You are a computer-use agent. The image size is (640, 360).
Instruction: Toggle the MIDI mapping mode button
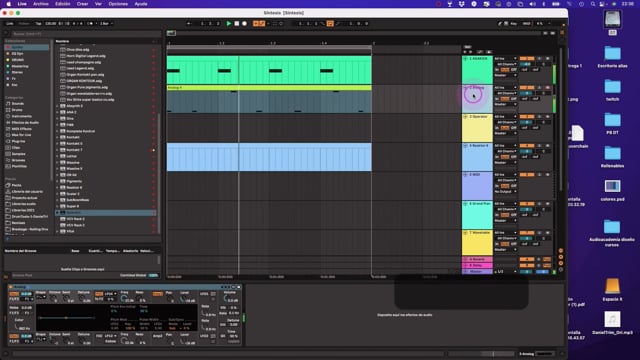(526, 24)
